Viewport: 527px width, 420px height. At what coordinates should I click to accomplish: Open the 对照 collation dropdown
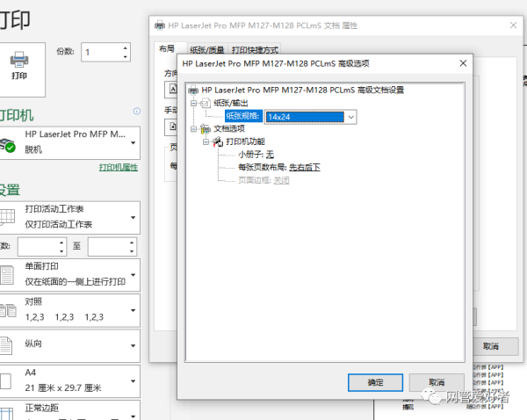(x=69, y=310)
